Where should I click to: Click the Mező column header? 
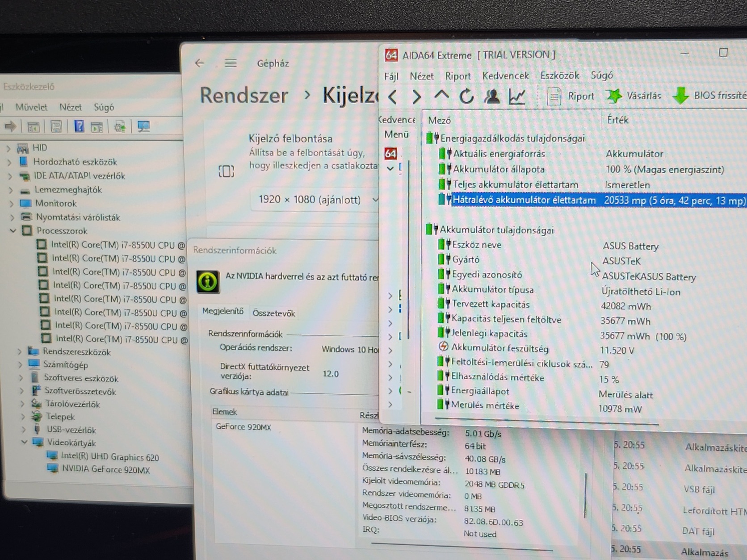(x=439, y=120)
